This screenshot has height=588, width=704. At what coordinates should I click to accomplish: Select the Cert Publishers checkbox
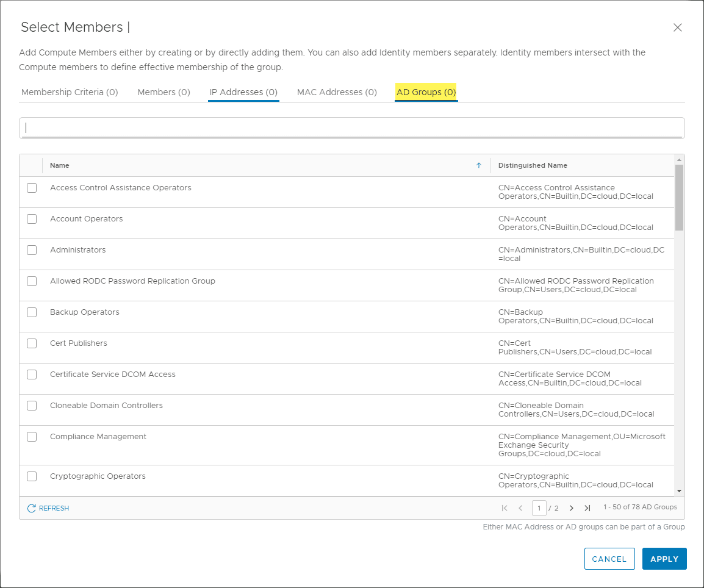point(32,343)
